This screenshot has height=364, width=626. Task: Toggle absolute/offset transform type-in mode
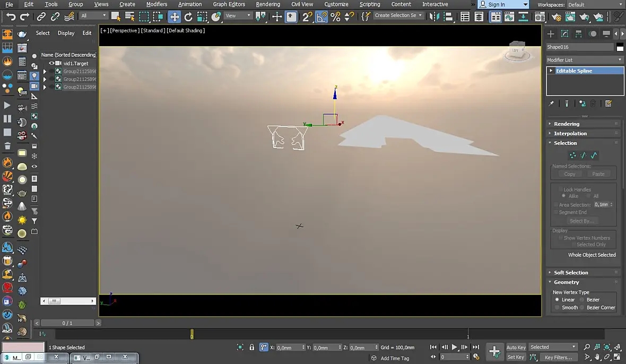point(264,347)
